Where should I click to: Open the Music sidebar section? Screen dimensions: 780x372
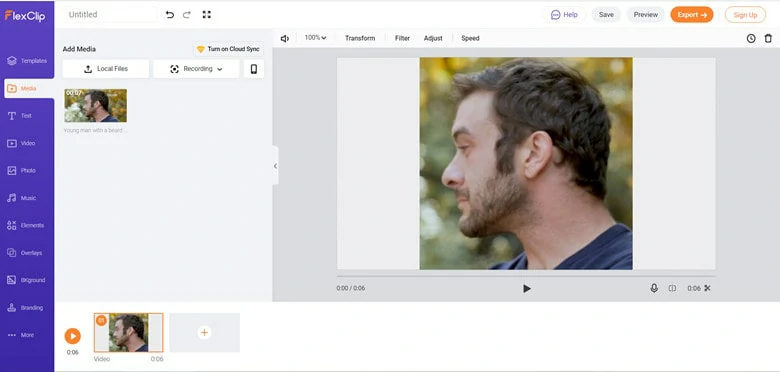(x=21, y=198)
